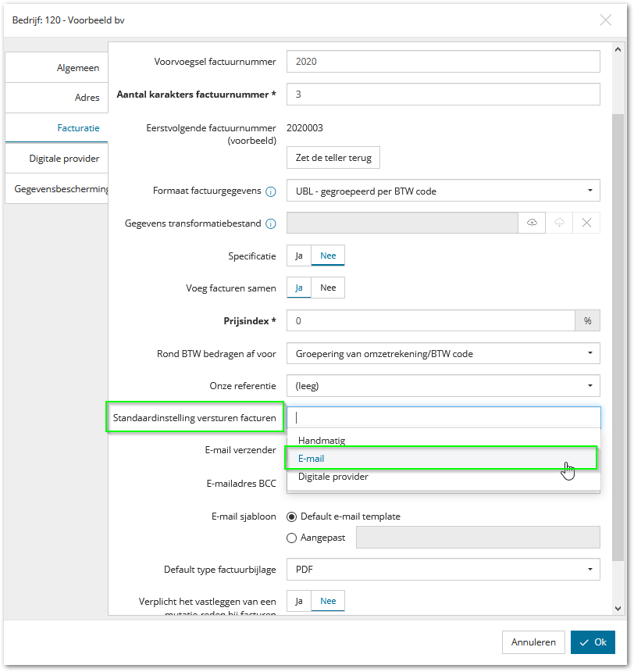This screenshot has height=672, width=634.
Task: Choose Handmatig from the dropdown list
Action: (x=443, y=440)
